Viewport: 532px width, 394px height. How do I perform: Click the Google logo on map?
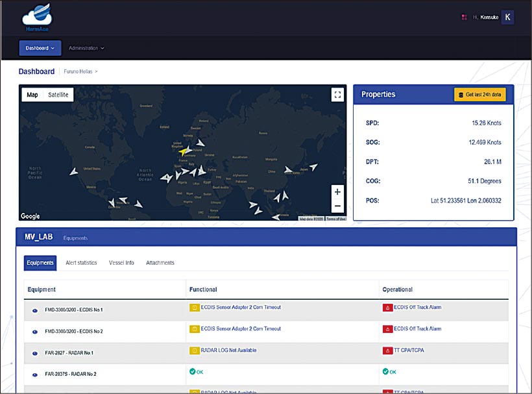(x=30, y=216)
